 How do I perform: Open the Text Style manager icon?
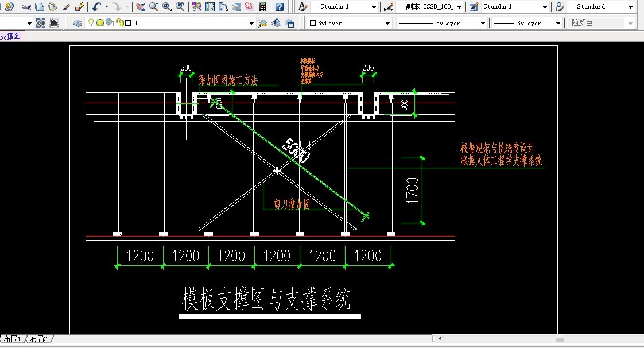coord(302,7)
